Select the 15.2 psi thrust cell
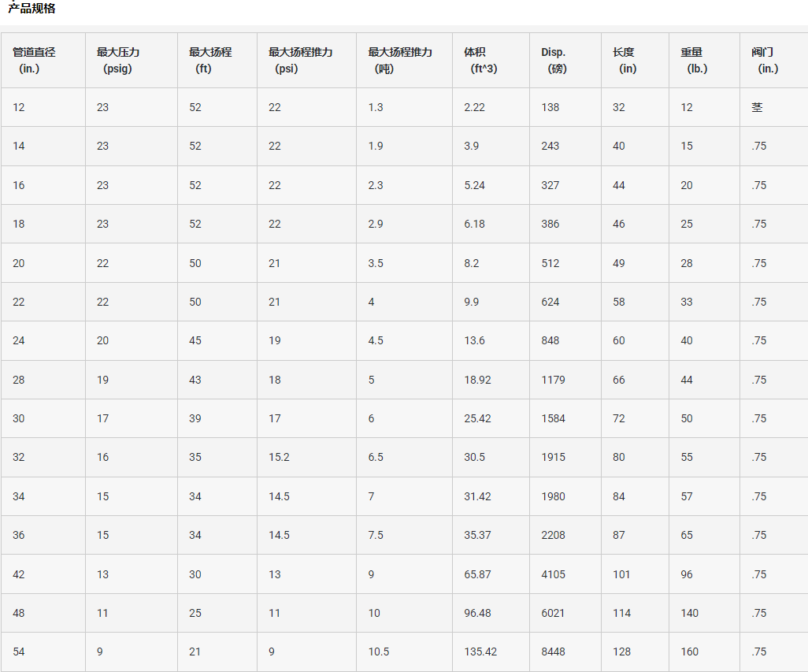Screen dimensions: 808x672 [x=306, y=457]
